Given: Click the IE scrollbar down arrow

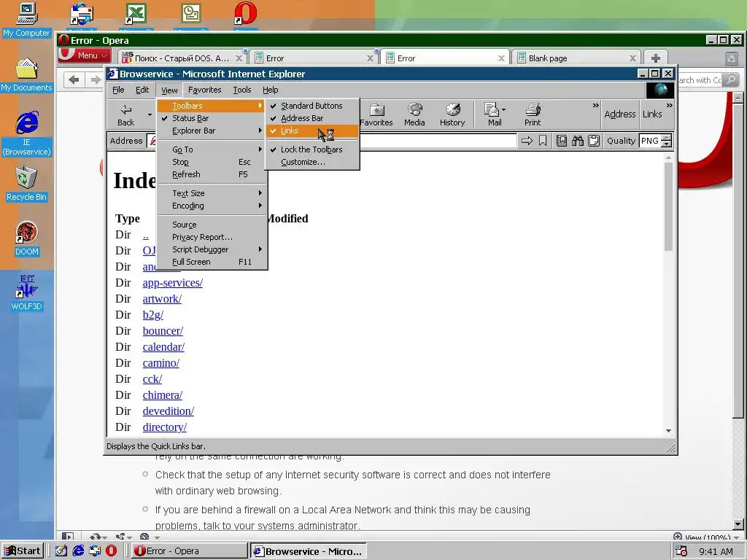Looking at the screenshot, I should [x=668, y=431].
